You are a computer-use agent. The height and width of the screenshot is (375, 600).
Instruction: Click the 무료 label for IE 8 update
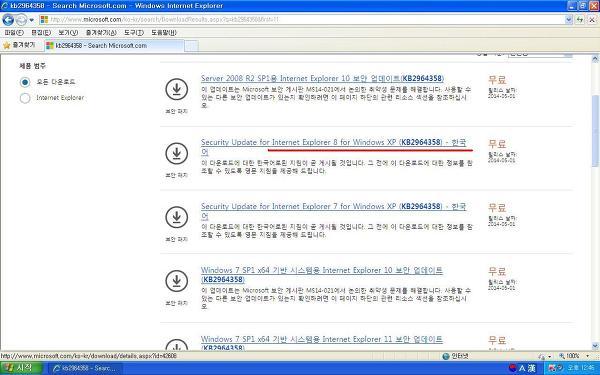(x=497, y=144)
